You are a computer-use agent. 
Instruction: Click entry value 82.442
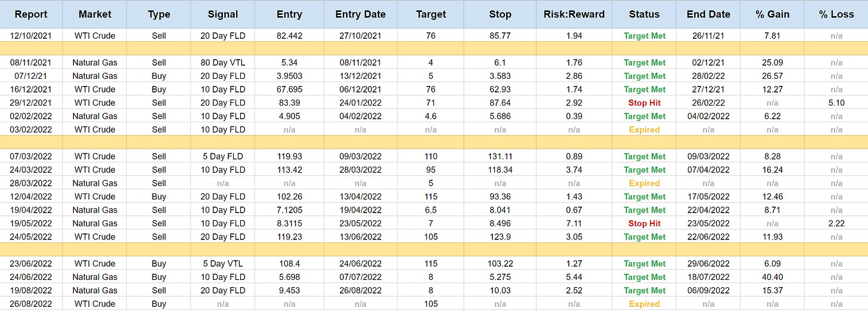[290, 36]
